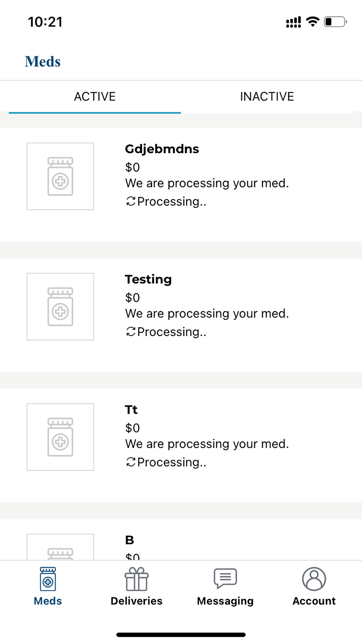Open the Tt medication name
Screen dimensions: 362x644
(x=131, y=410)
